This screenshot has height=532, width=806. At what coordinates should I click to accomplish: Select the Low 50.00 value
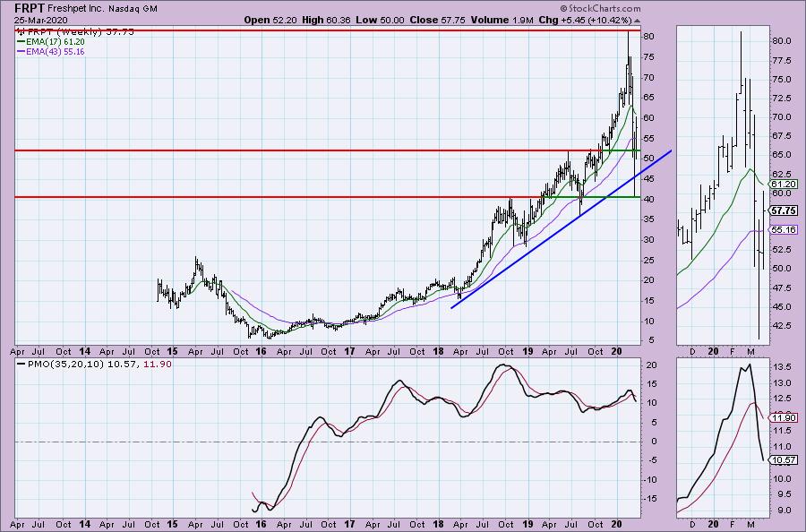[380, 20]
